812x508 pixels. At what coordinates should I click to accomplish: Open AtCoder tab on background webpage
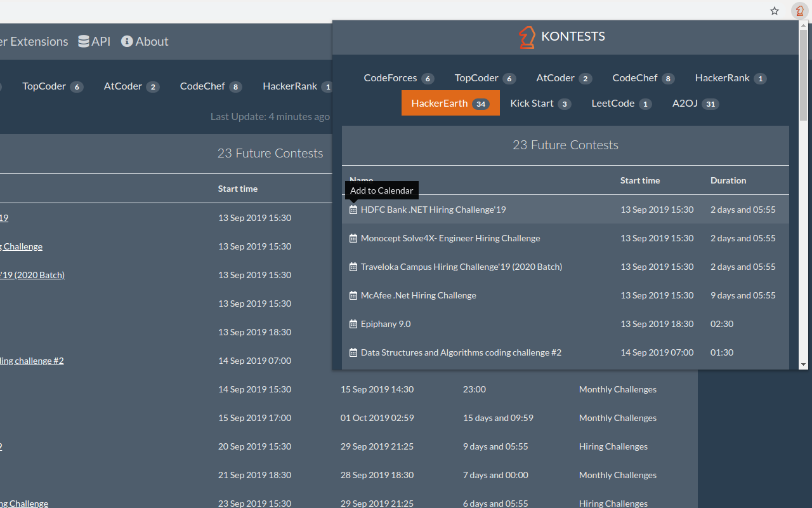click(131, 86)
